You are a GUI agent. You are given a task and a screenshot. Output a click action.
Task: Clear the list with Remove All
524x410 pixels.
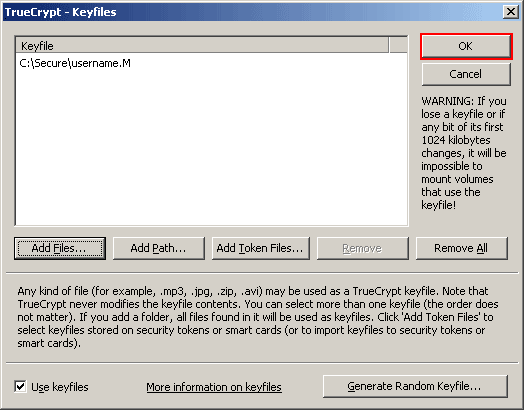click(x=462, y=248)
